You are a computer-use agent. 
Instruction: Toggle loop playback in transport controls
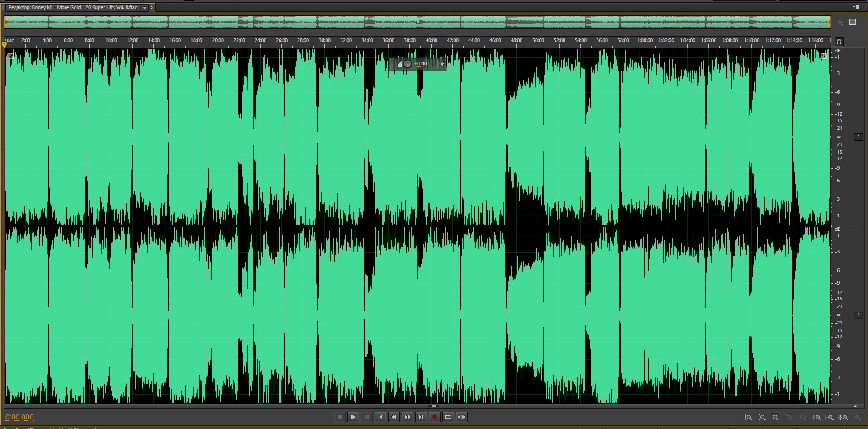[x=448, y=417]
